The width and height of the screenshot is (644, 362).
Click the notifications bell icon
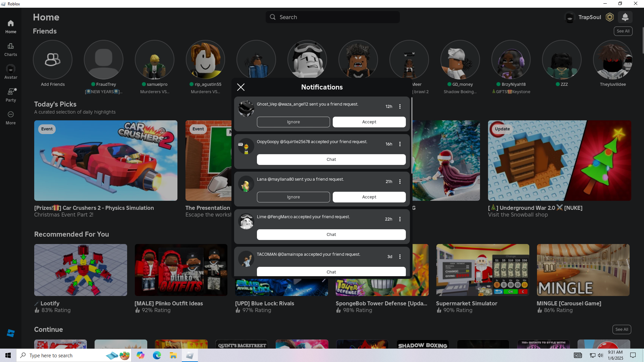pyautogui.click(x=625, y=17)
